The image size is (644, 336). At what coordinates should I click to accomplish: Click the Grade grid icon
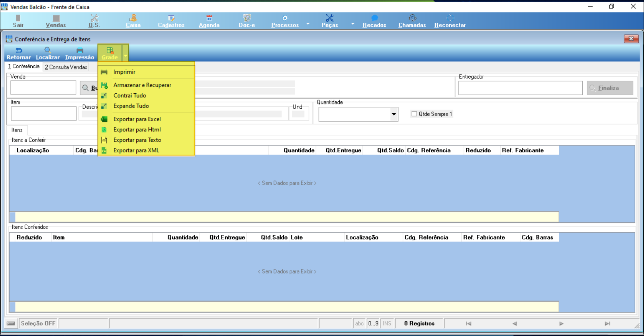click(110, 51)
